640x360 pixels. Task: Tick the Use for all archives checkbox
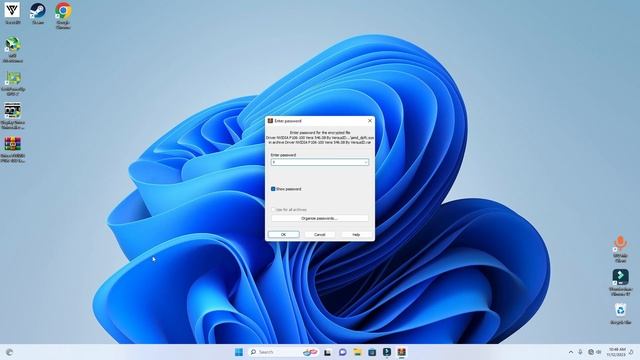click(273, 209)
